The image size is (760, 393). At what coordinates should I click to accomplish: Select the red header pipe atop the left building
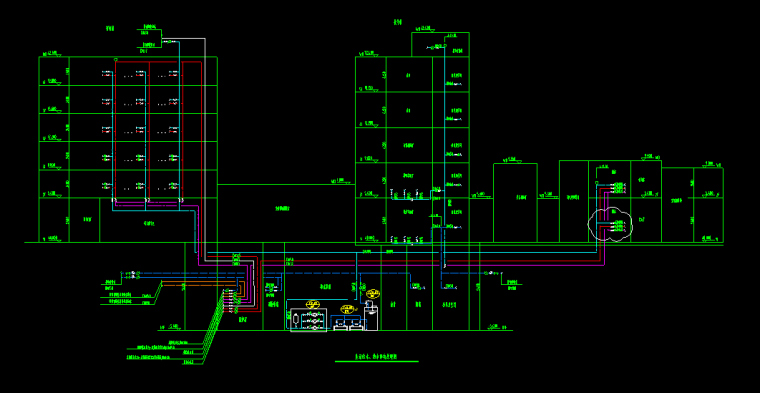pos(158,62)
